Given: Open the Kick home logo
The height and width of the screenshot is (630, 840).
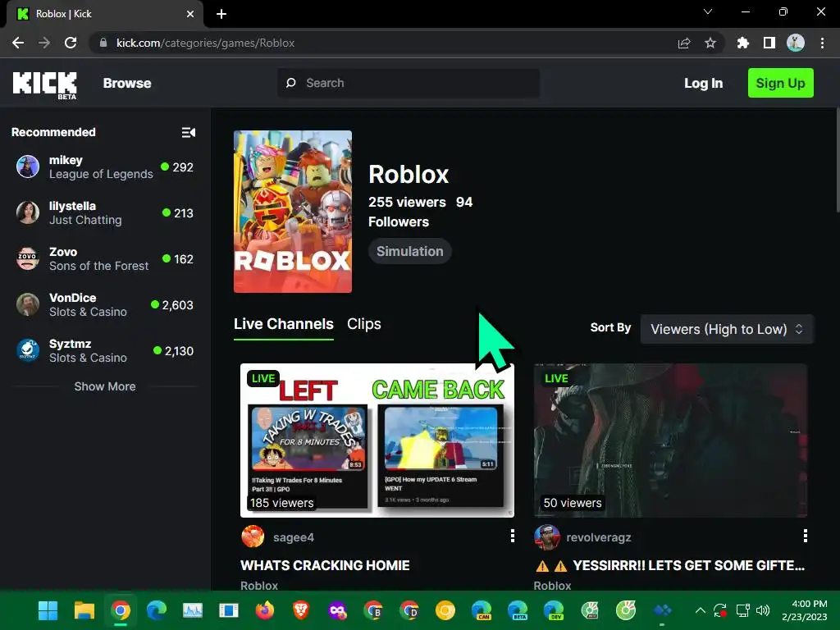Looking at the screenshot, I should (x=45, y=85).
